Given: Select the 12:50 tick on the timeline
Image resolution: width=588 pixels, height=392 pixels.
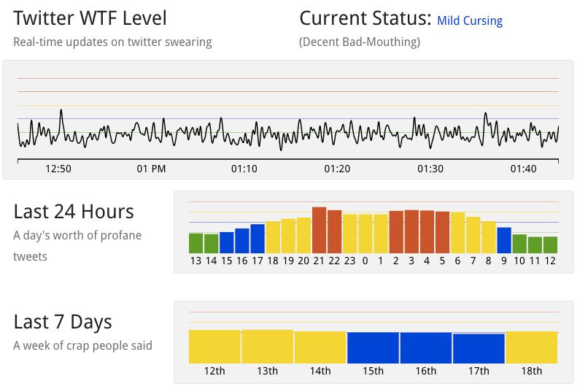Looking at the screenshot, I should [58, 169].
